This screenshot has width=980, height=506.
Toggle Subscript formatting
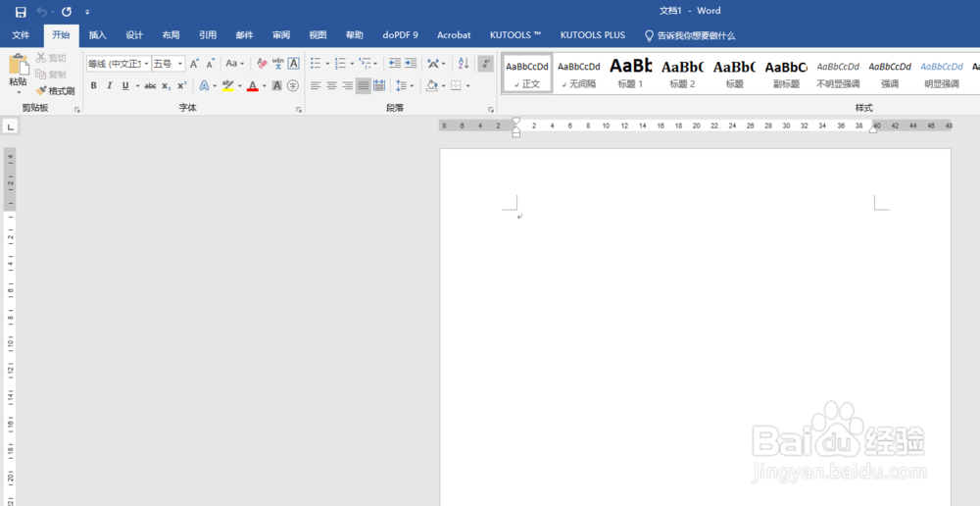click(166, 85)
